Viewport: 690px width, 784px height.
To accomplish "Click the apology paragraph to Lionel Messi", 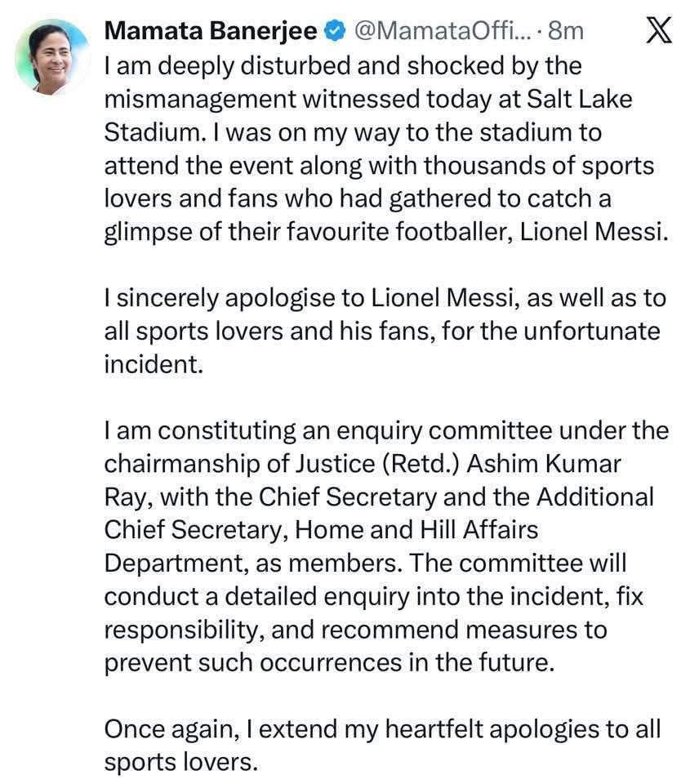I will point(384,332).
